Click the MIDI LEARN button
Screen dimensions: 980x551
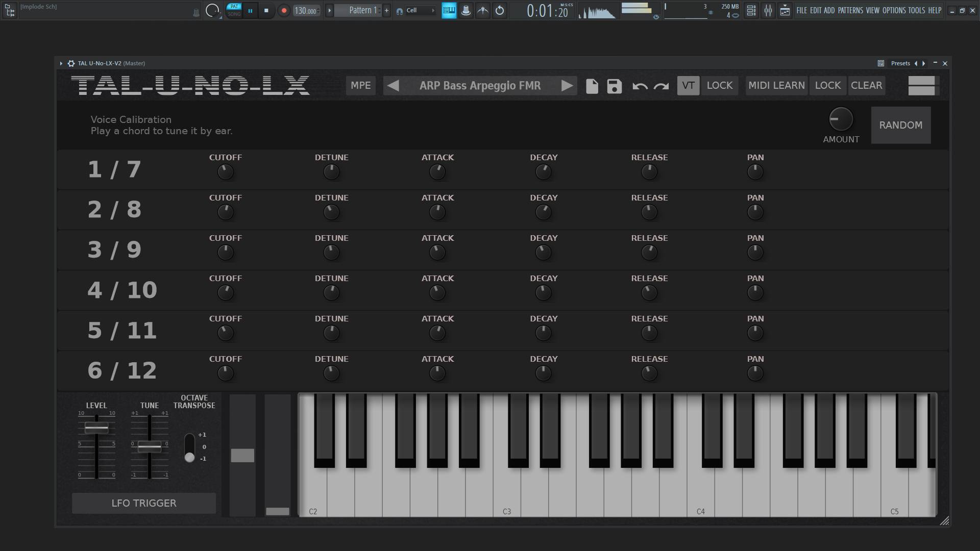coord(776,86)
